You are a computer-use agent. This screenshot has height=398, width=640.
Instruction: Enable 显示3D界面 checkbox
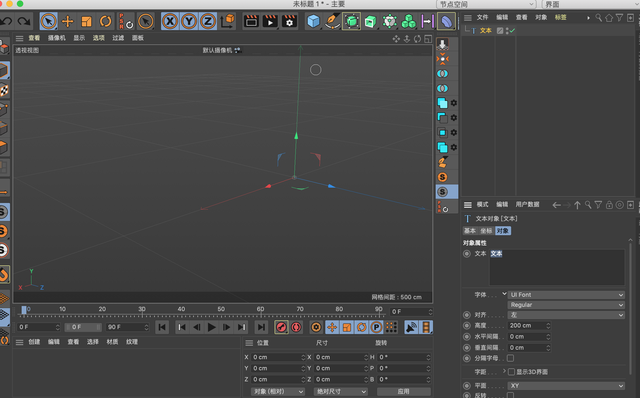click(x=511, y=372)
